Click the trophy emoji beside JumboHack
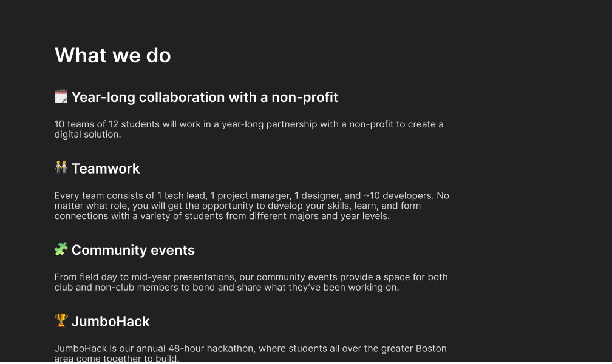Screen dimensions: 612x364 [61, 320]
